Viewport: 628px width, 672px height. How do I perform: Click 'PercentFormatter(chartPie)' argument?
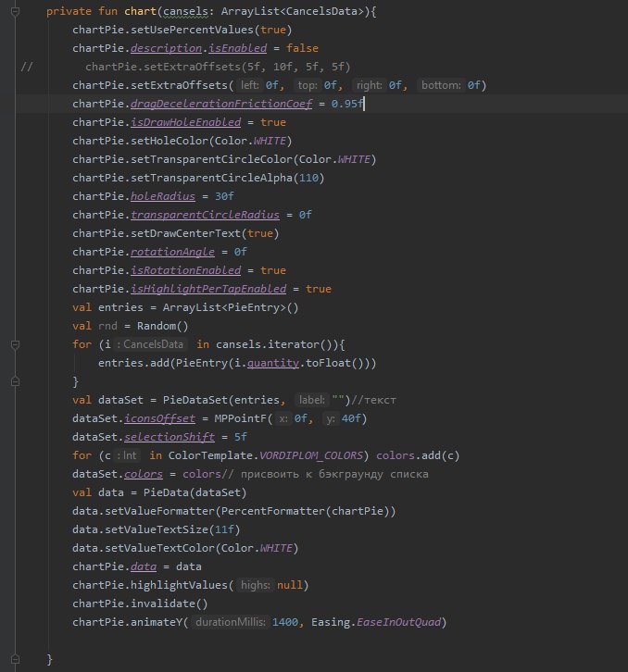tap(306, 511)
